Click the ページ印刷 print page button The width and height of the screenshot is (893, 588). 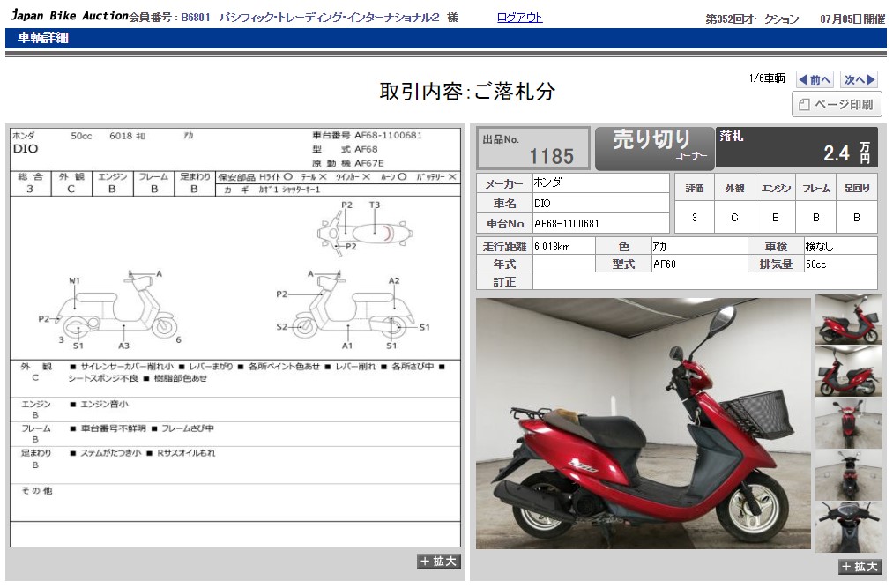point(837,105)
